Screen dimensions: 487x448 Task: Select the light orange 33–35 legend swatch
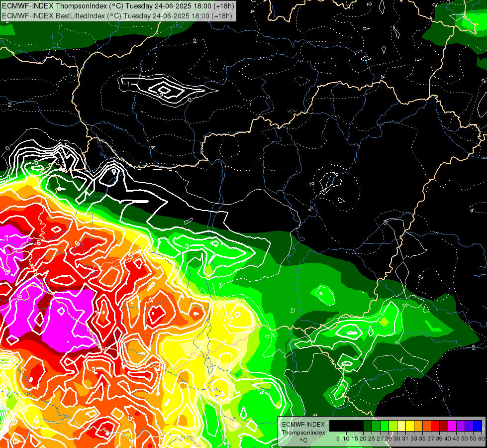418,426
